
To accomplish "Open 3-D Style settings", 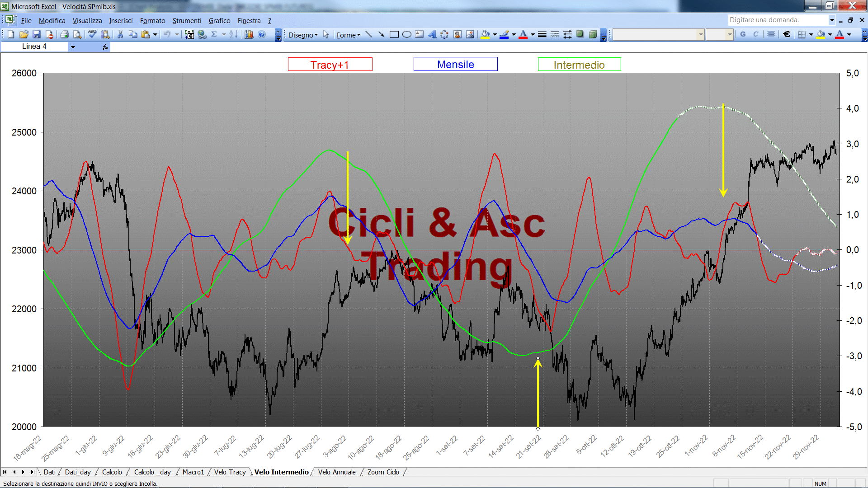I will pyautogui.click(x=593, y=34).
